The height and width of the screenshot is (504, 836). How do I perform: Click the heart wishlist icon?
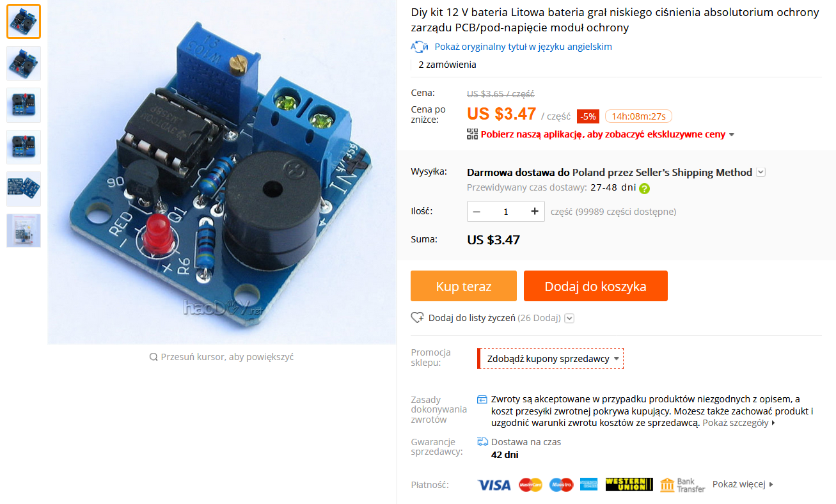tap(418, 318)
